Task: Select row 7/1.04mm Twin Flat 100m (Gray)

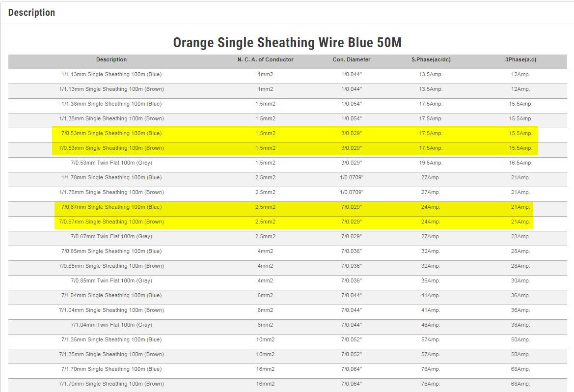Action: [287, 327]
